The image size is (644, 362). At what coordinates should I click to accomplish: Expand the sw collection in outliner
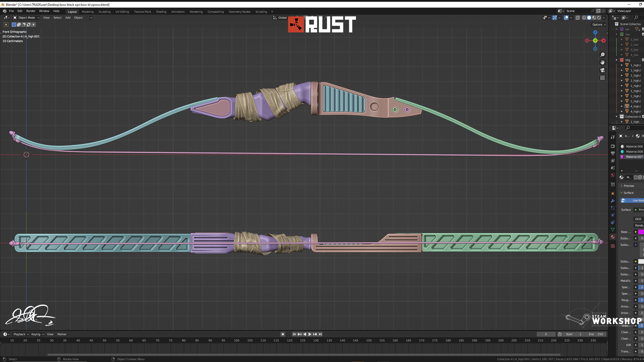click(x=617, y=29)
